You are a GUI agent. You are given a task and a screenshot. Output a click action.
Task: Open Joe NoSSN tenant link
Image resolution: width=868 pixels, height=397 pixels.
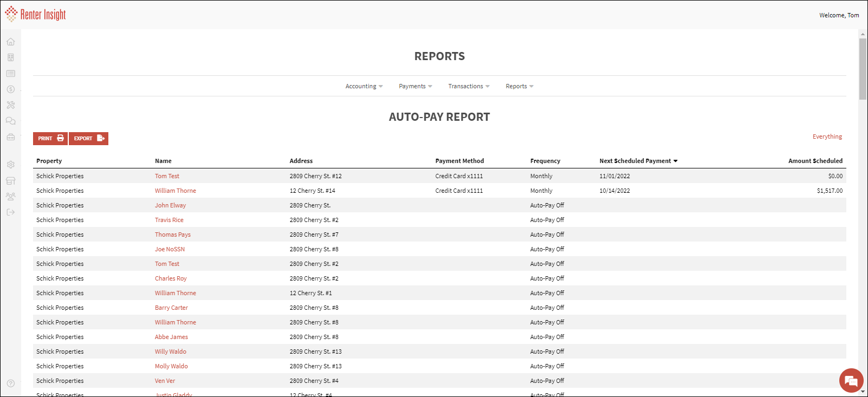point(170,249)
